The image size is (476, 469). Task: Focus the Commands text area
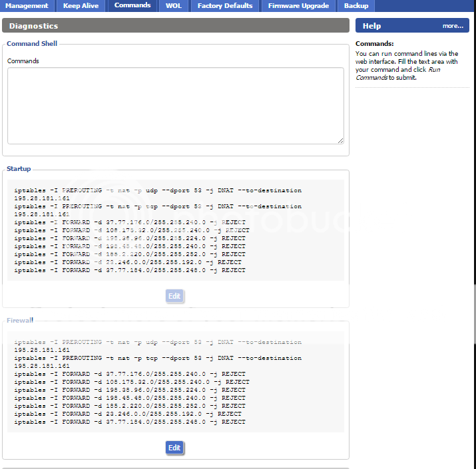pyautogui.click(x=175, y=105)
